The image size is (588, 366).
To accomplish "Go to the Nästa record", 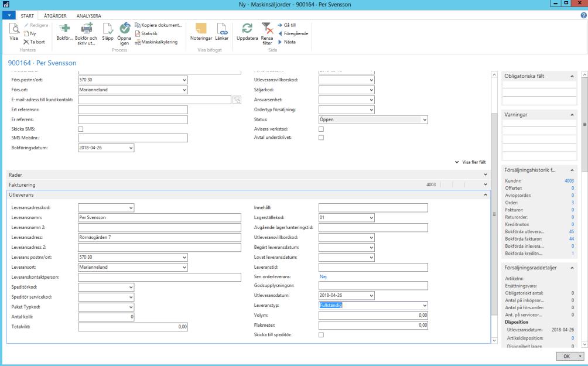I will [286, 42].
